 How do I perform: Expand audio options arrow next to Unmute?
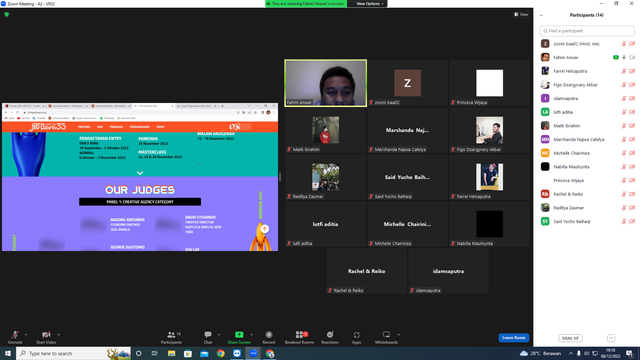point(26,335)
